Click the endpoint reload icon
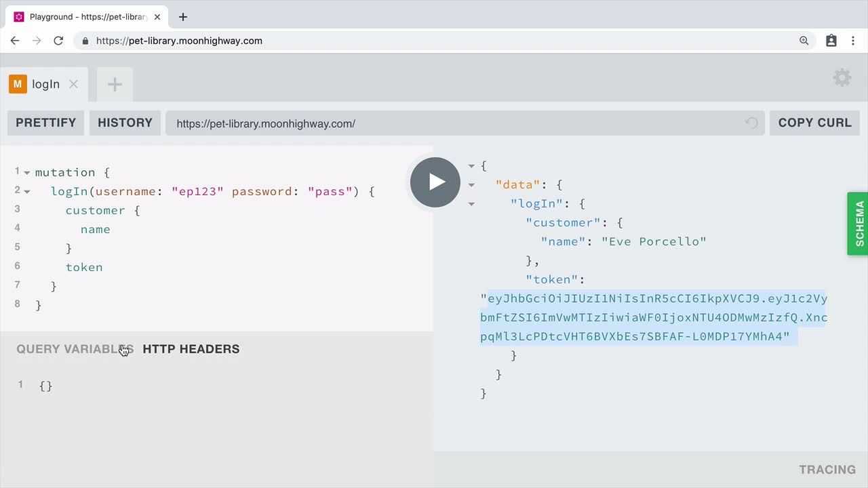The height and width of the screenshot is (488, 868). click(x=751, y=123)
